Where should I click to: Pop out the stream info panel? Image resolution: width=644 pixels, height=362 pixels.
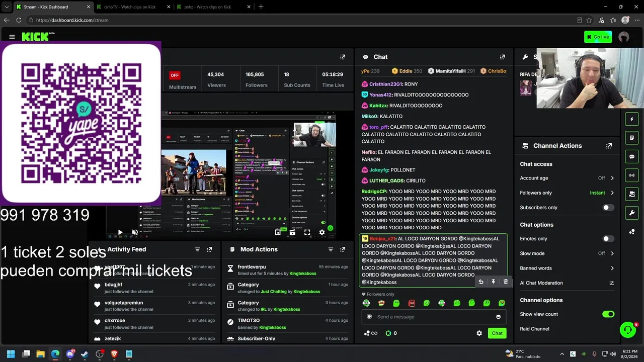click(343, 57)
